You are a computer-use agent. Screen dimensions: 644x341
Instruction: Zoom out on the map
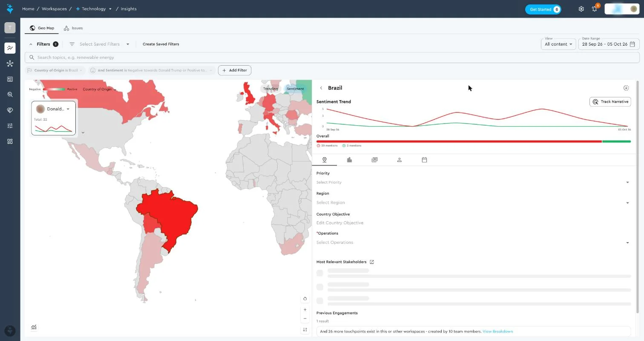tap(305, 318)
